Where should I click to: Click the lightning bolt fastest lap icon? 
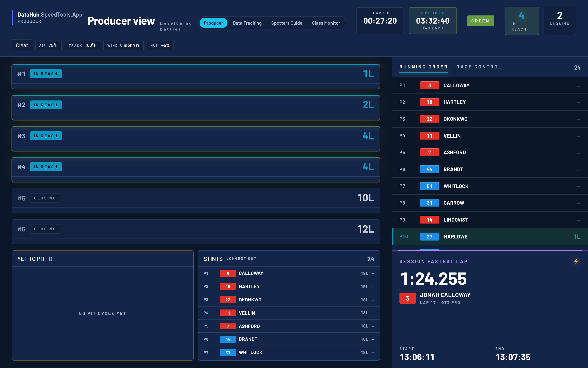576,261
